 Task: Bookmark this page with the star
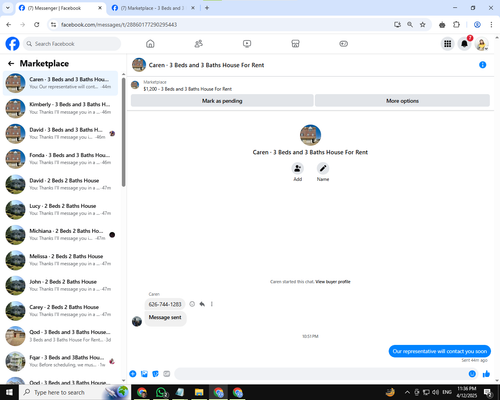pyautogui.click(x=423, y=24)
